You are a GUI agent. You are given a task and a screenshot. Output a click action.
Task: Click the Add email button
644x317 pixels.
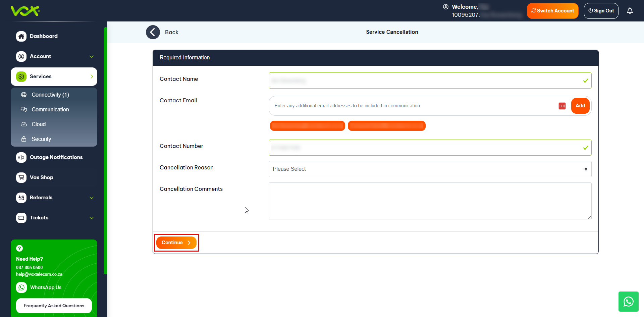coord(580,106)
